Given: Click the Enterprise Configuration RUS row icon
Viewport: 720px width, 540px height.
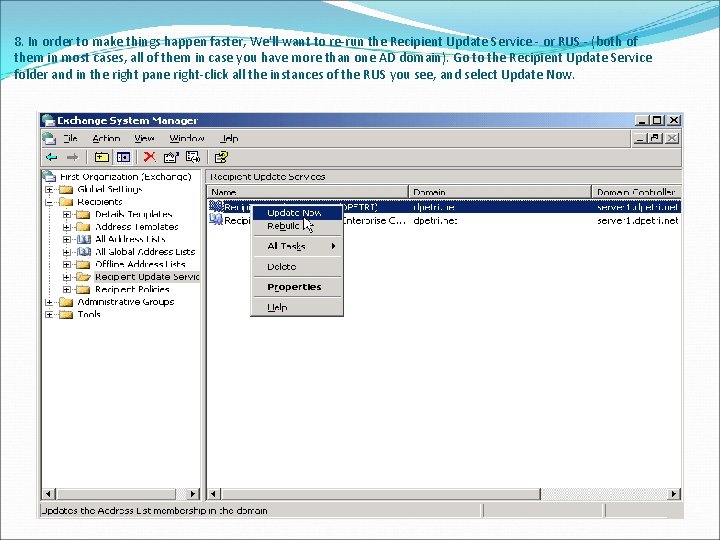Looking at the screenshot, I should (216, 220).
